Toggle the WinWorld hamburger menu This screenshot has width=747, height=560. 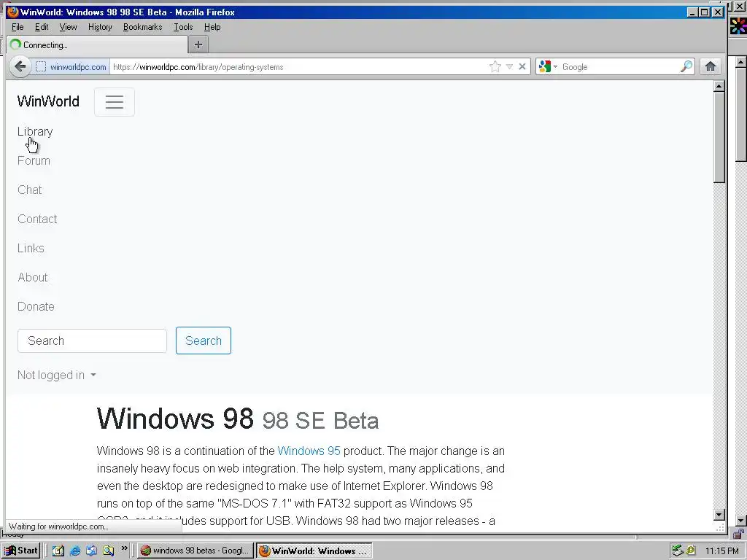(115, 102)
